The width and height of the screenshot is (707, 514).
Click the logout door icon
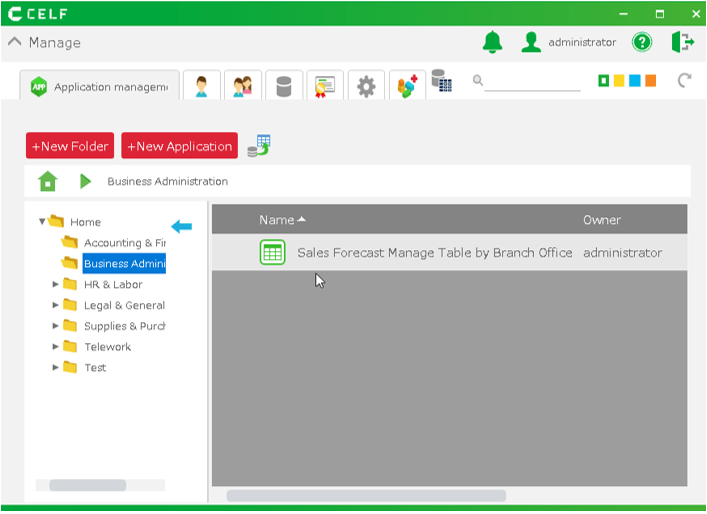pyautogui.click(x=683, y=42)
